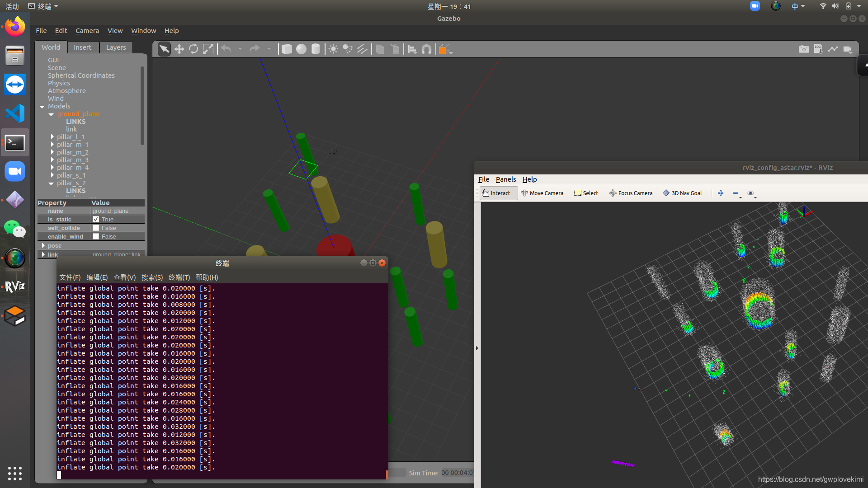868x488 pixels.
Task: Collapse the ground_plane tree node
Action: tap(51, 114)
